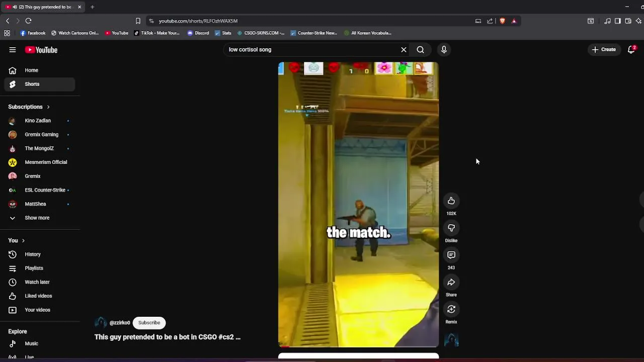Open the sound thumbnail below Remix
The image size is (644, 362).
coord(451,340)
